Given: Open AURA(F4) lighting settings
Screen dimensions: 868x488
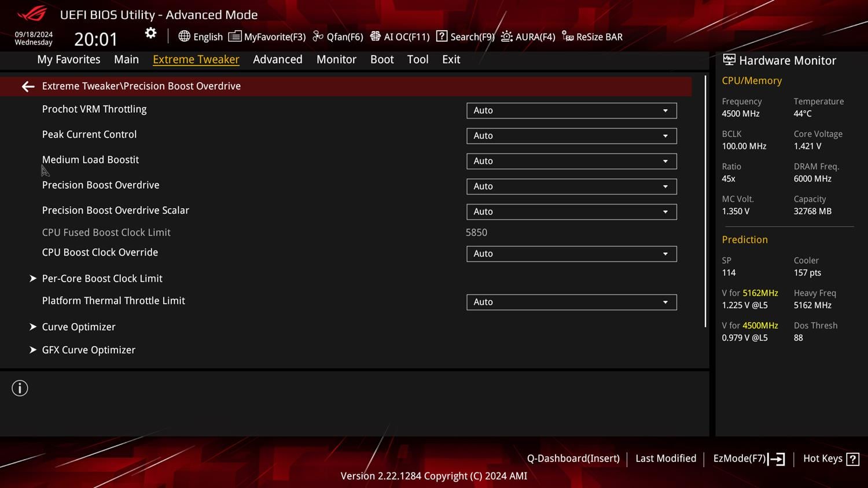Looking at the screenshot, I should [x=528, y=36].
